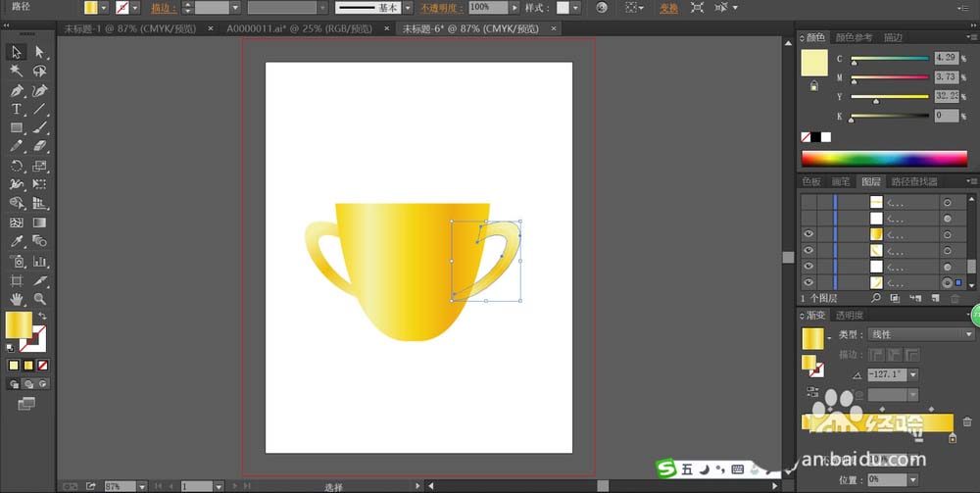Adjust the Yellow (Y) color slider
This screenshot has height=493, width=980.
point(875,100)
